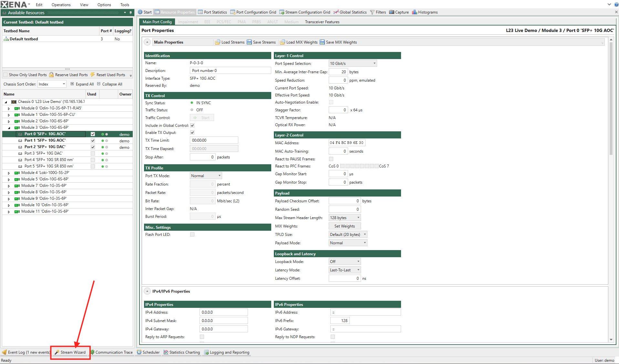The width and height of the screenshot is (619, 364).
Task: Click the IPv4 Address field
Action: (223, 312)
